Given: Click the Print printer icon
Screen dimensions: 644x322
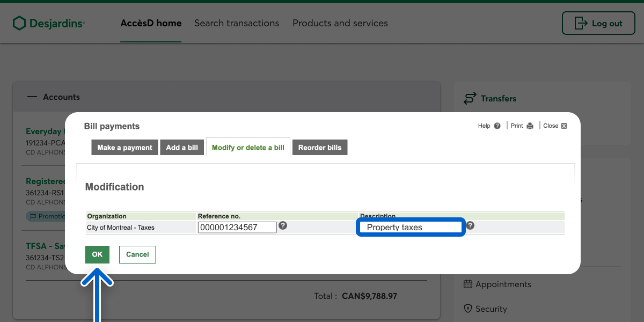Looking at the screenshot, I should [x=530, y=126].
